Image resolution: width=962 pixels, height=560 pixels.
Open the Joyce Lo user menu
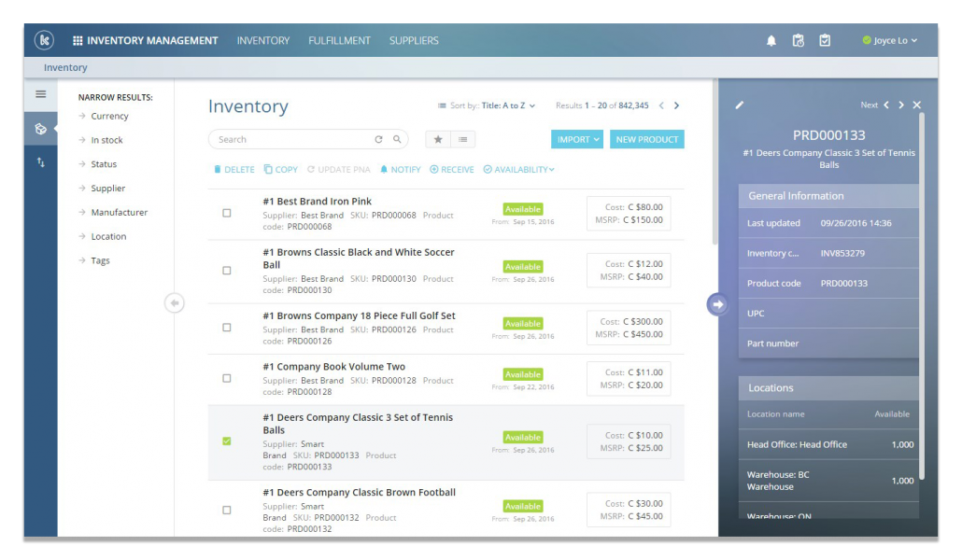889,40
